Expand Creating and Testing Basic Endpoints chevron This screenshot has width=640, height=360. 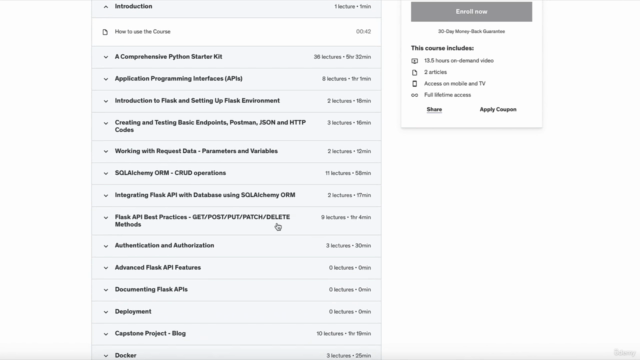coord(106,123)
